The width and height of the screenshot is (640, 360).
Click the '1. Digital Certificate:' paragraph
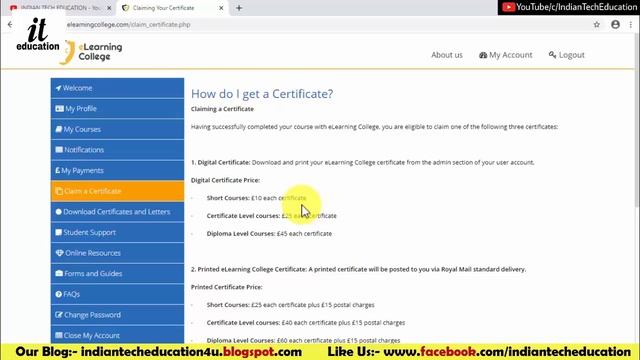(362, 162)
